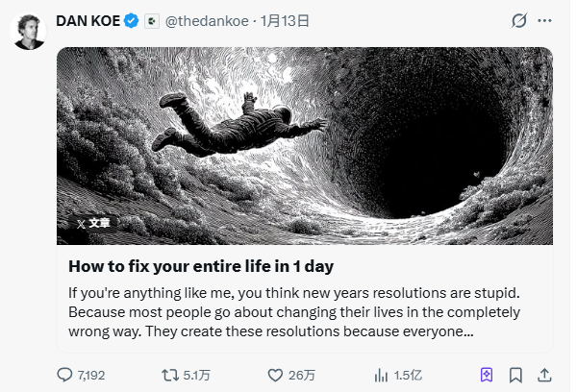Like the post with the heart icon
The width and height of the screenshot is (577, 392).
pos(275,375)
